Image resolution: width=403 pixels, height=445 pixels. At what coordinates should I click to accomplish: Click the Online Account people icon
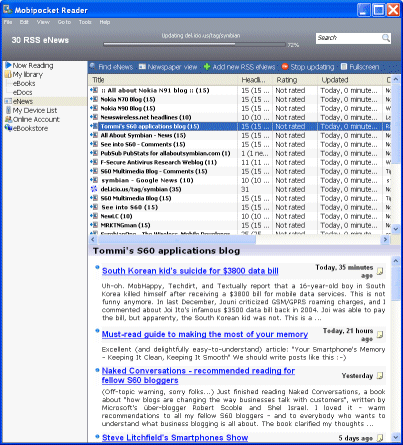8,119
